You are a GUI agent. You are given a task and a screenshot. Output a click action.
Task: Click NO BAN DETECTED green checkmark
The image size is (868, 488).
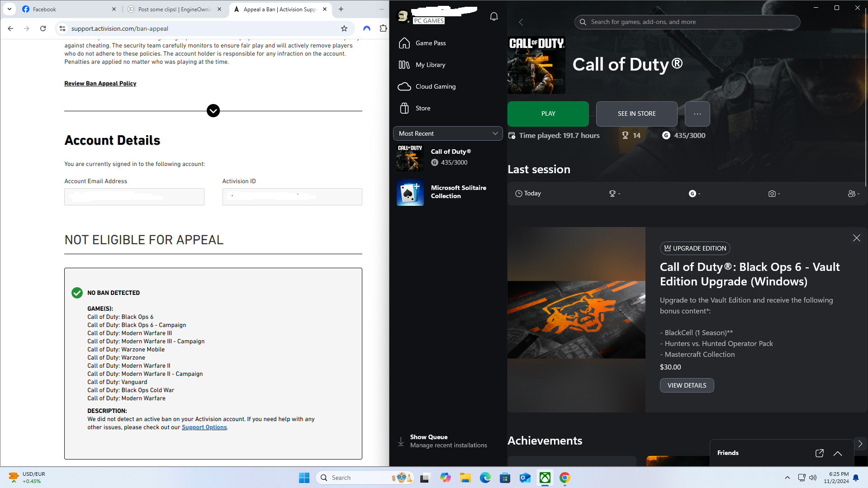coord(77,293)
